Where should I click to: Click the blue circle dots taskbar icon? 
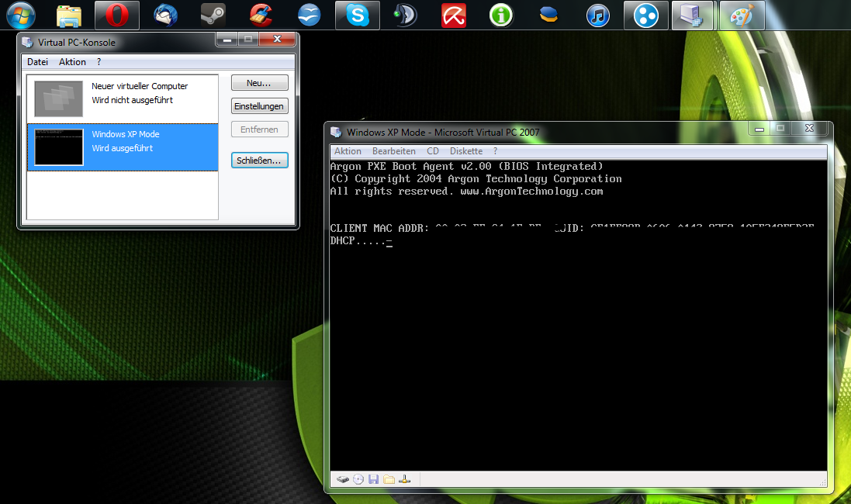(x=646, y=16)
